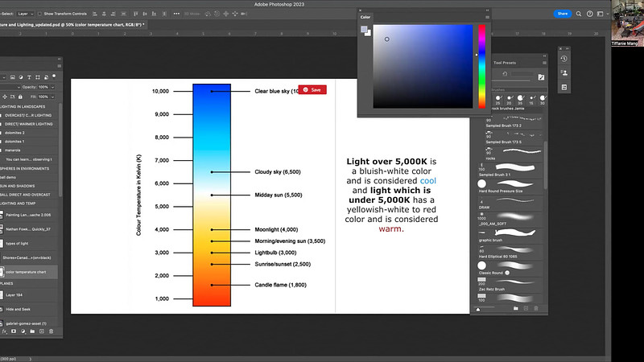Click the brushes panel vertical scrollbar
Viewport: 644px width, 362px height.
coord(545,165)
